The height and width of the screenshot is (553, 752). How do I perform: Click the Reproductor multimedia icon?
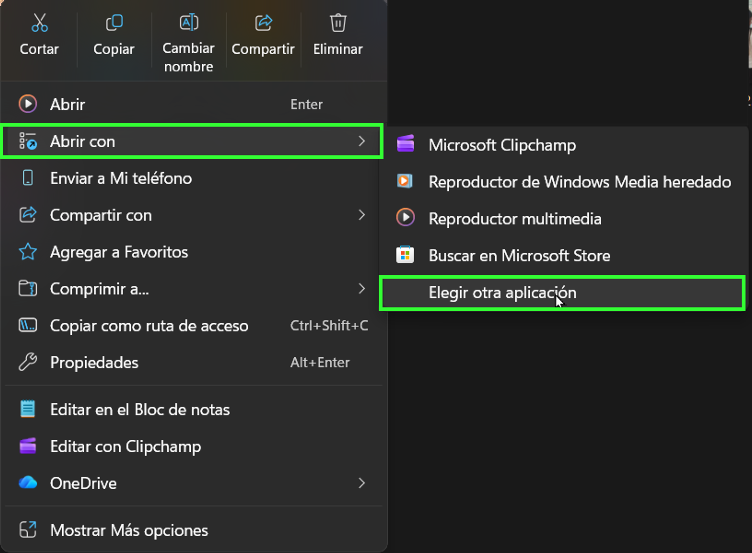(405, 218)
